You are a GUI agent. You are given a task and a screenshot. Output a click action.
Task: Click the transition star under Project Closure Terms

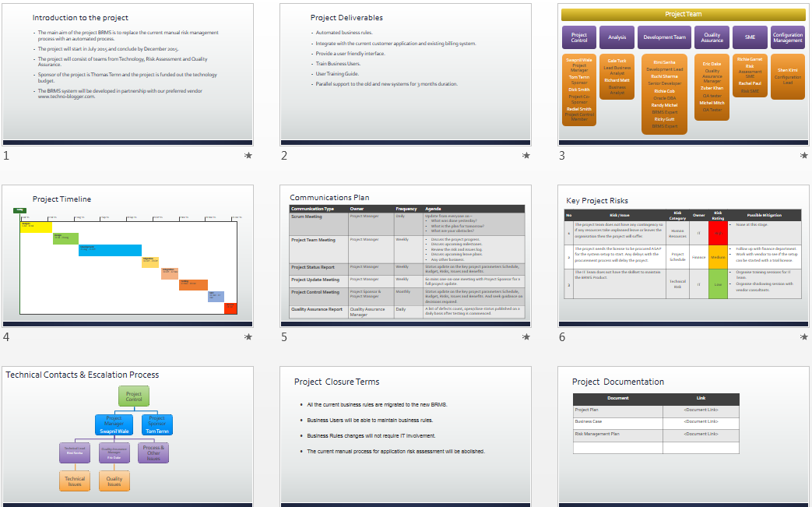tap(526, 505)
